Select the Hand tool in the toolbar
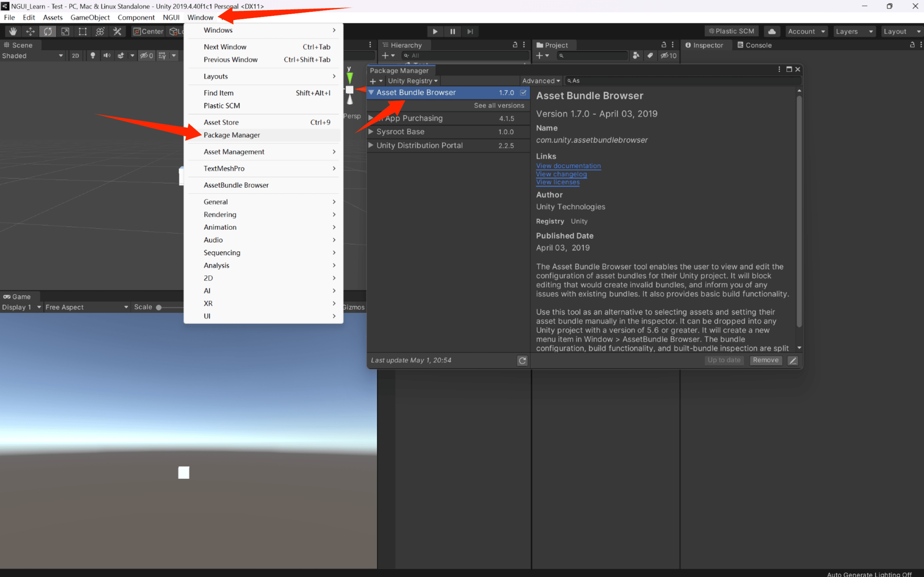The height and width of the screenshot is (577, 924). [13, 31]
